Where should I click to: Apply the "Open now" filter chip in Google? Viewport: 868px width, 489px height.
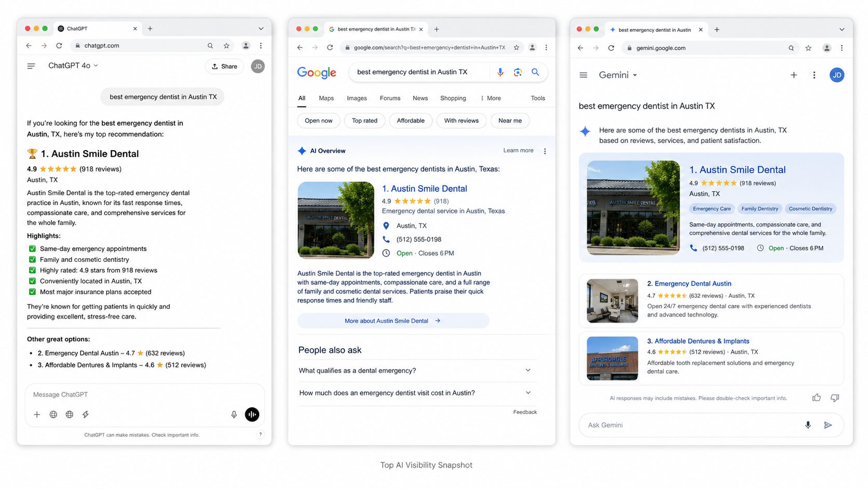click(x=319, y=121)
